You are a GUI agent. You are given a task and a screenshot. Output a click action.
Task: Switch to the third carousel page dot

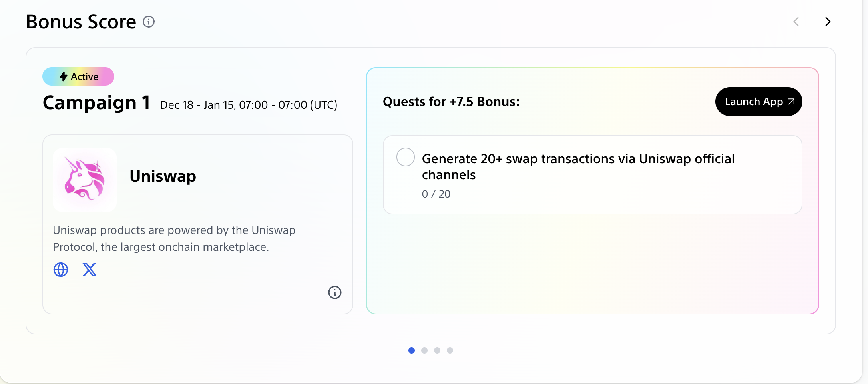(437, 350)
